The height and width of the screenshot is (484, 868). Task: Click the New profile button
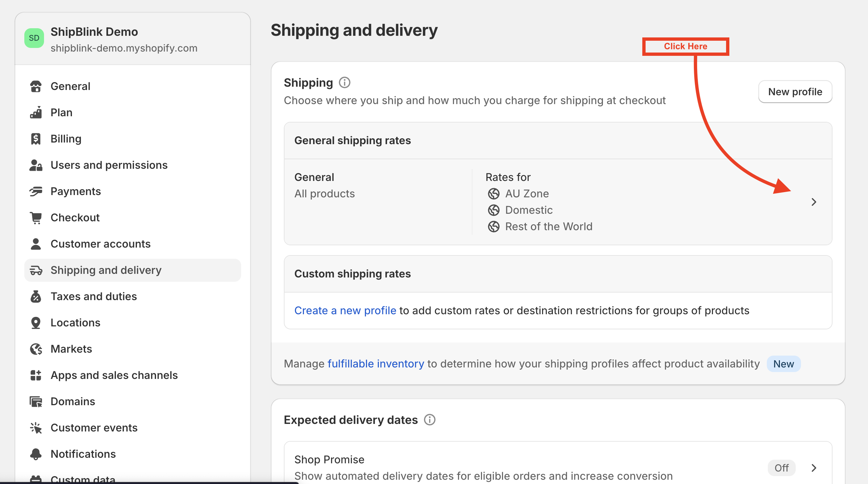pos(795,92)
